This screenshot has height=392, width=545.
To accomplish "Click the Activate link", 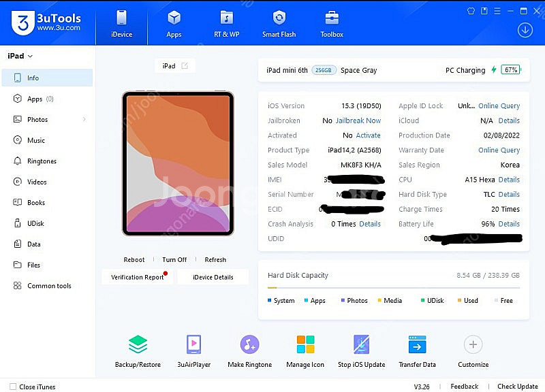I will [368, 135].
